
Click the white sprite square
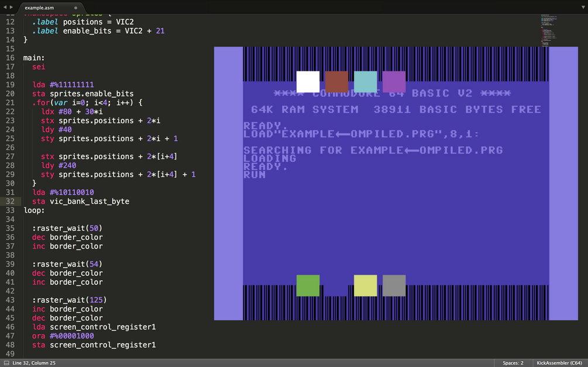pos(308,82)
